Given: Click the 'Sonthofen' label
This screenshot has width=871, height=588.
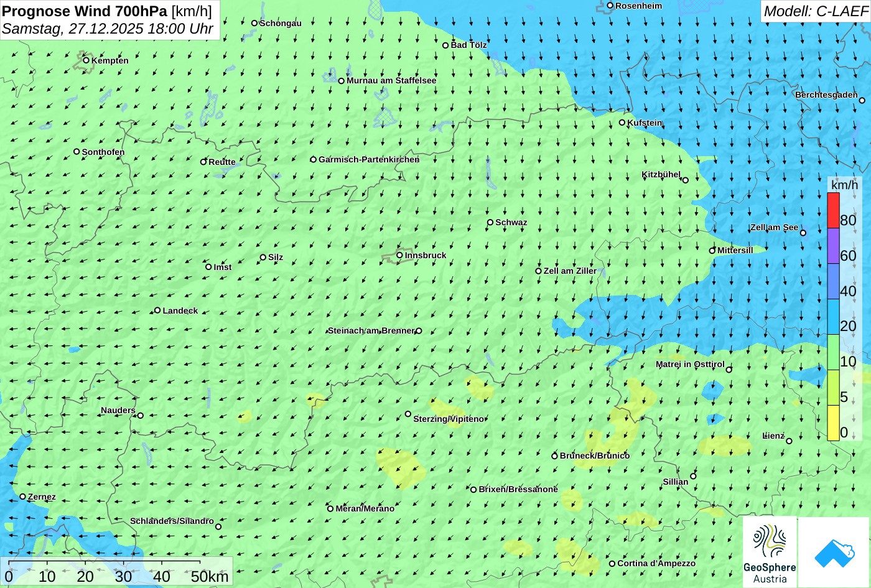Looking at the screenshot, I should 103,152.
